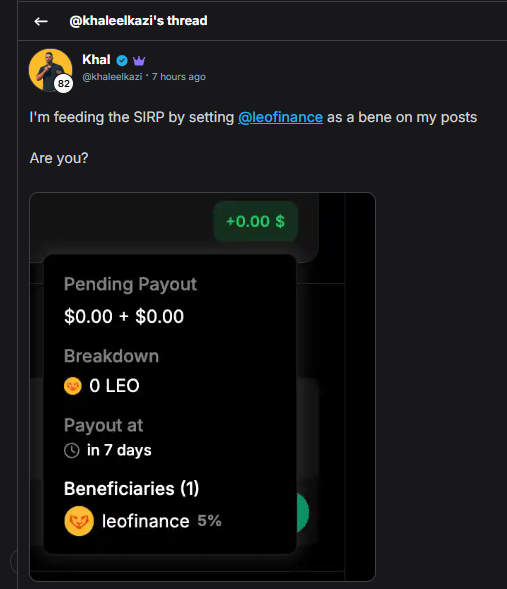Click the 0 LEO breakdown amount
The image size is (507, 589).
[114, 386]
